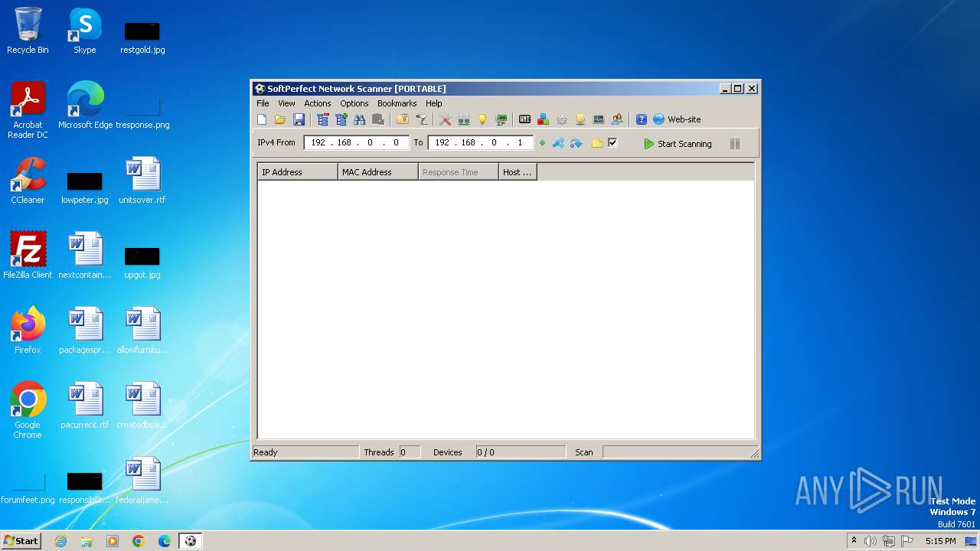Click the yellow folder icon beside IP range
Screen dimensions: 980x551
pyautogui.click(x=597, y=143)
